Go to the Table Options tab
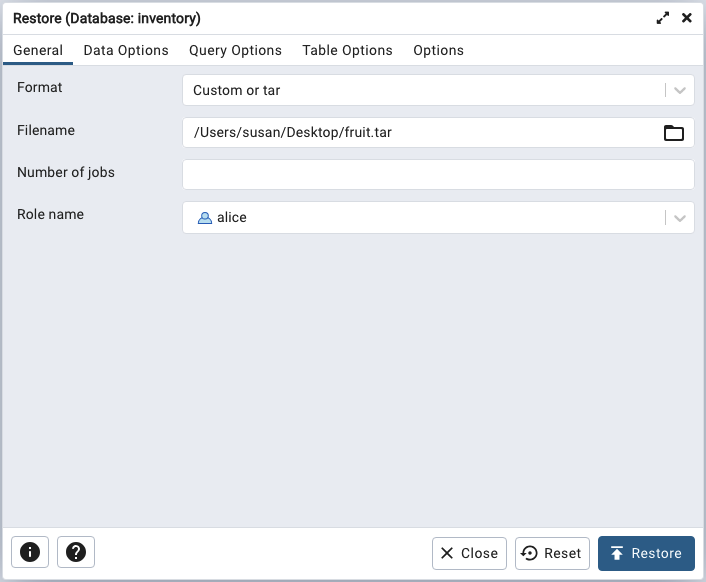This screenshot has height=582, width=706. pos(347,50)
